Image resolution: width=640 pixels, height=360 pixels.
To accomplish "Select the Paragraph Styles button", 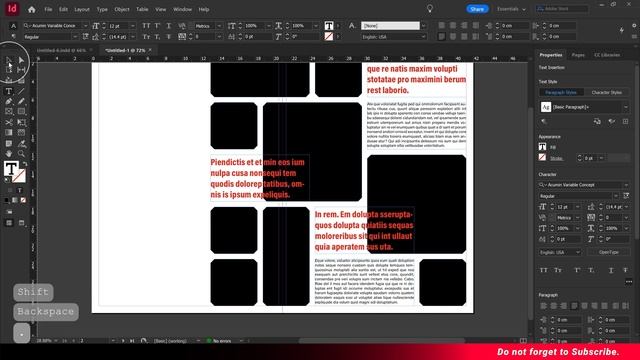I will pyautogui.click(x=561, y=92).
